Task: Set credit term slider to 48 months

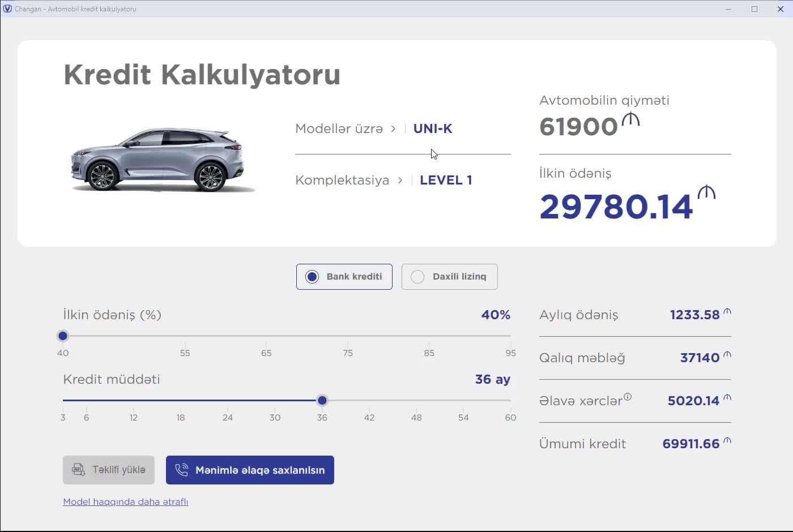Action: [x=416, y=400]
